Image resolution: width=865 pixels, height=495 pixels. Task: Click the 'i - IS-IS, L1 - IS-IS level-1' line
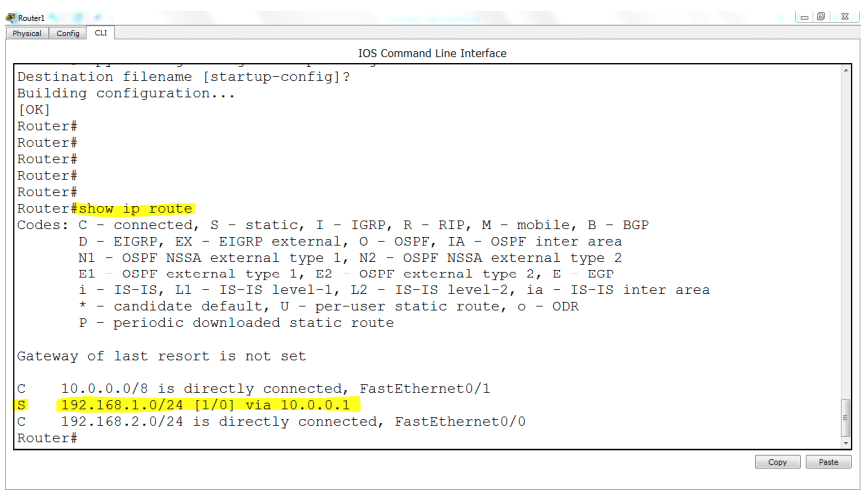[394, 290]
